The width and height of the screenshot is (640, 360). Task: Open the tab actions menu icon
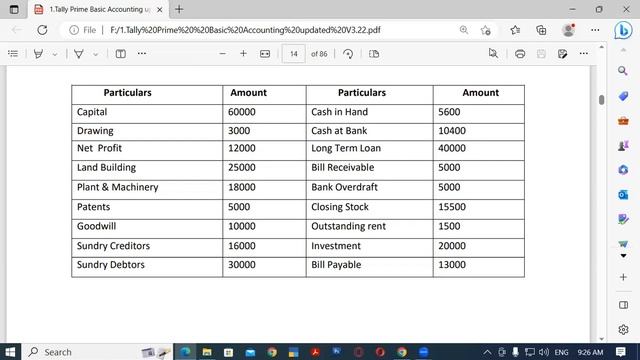(14, 9)
